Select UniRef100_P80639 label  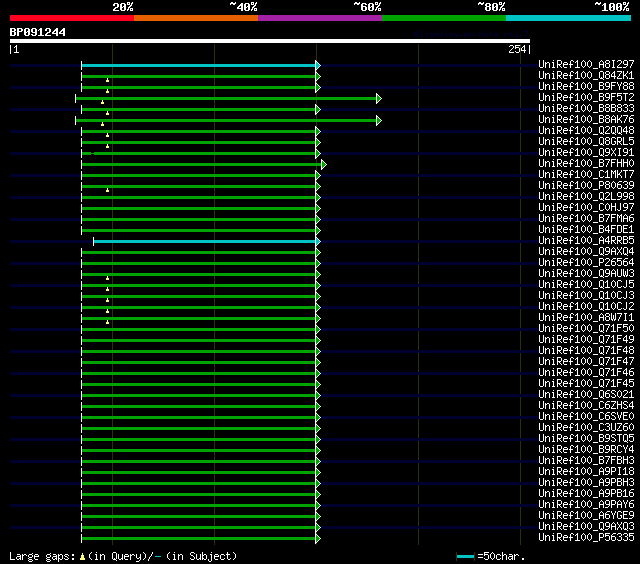point(586,186)
